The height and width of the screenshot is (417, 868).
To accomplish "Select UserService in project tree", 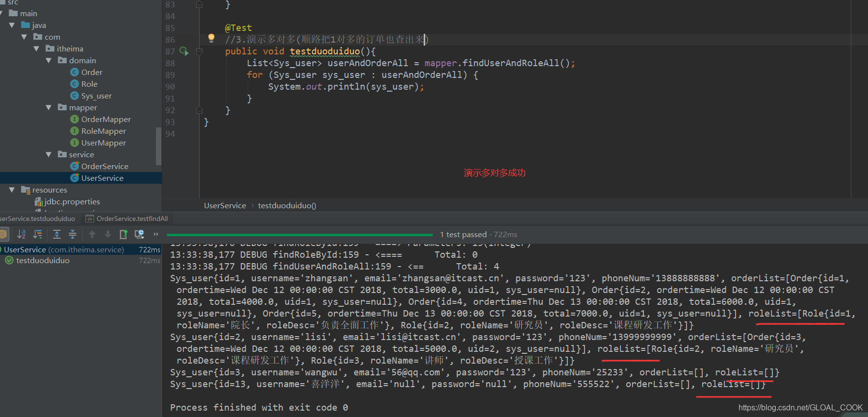I will [81, 178].
